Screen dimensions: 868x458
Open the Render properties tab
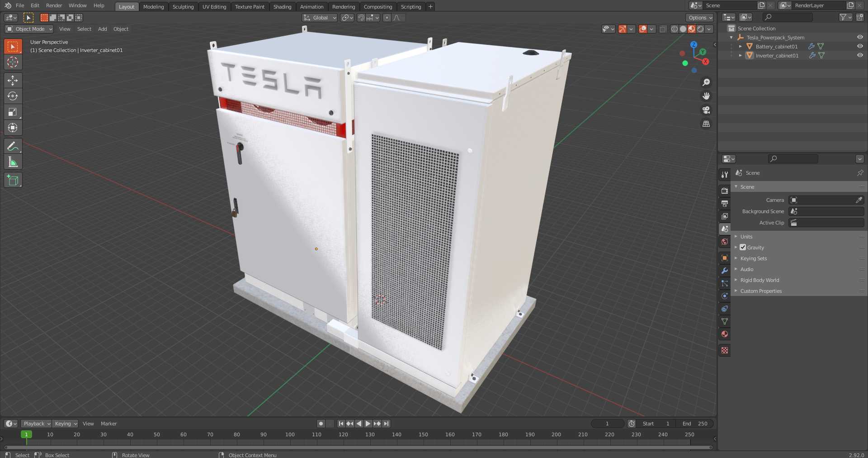click(x=725, y=191)
